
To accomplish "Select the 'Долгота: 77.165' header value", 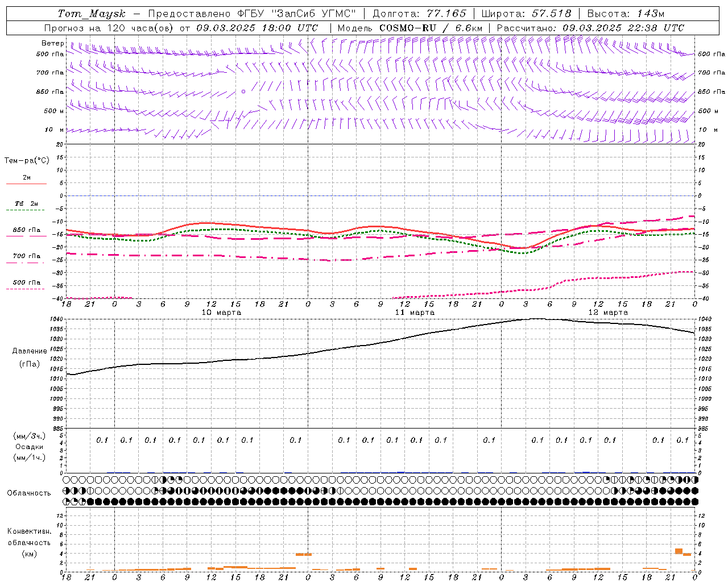I will click(x=419, y=14).
